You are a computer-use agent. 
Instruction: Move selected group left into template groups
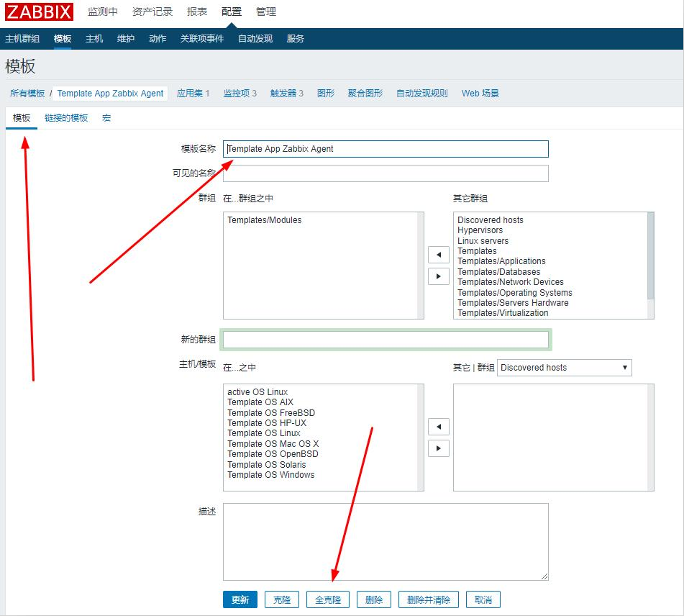click(439, 255)
